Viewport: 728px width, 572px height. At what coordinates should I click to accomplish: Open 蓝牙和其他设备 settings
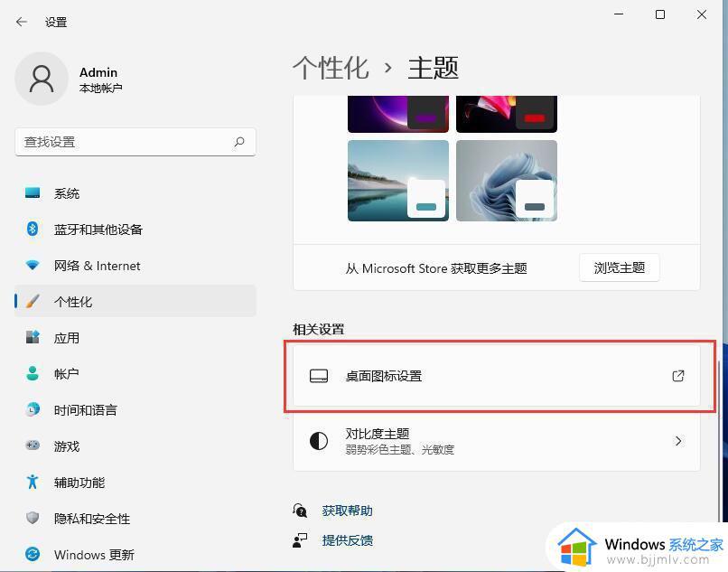pyautogui.click(x=135, y=230)
